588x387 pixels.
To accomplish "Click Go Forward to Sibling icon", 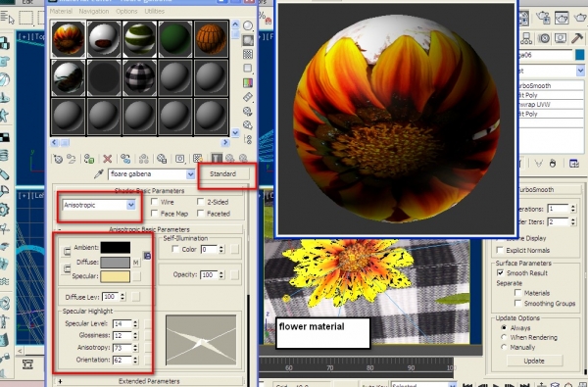I will pos(243,159).
